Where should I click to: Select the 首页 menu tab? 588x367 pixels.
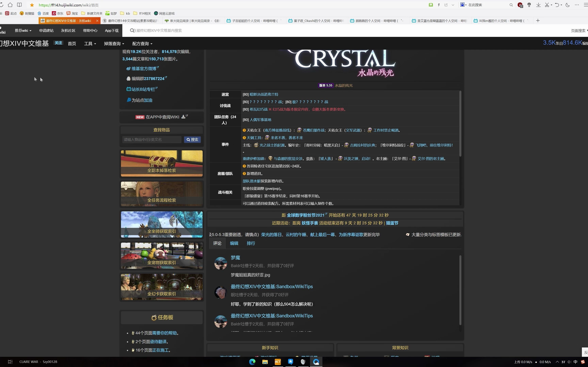click(72, 43)
